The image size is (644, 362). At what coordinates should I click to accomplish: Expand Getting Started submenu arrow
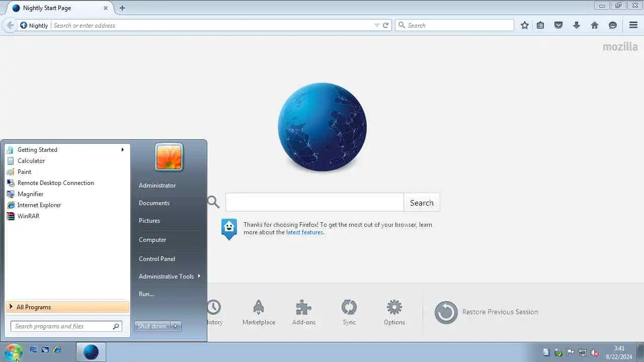122,150
